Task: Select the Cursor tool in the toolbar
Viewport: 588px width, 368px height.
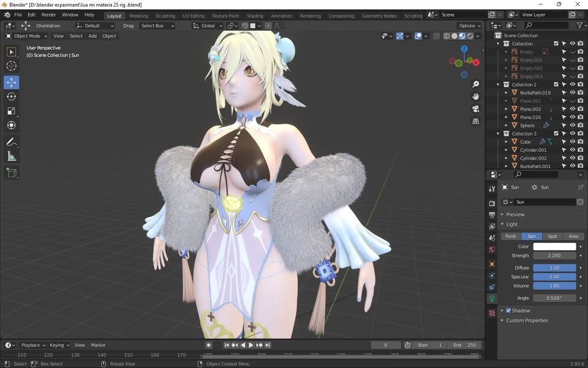Action: coord(12,66)
